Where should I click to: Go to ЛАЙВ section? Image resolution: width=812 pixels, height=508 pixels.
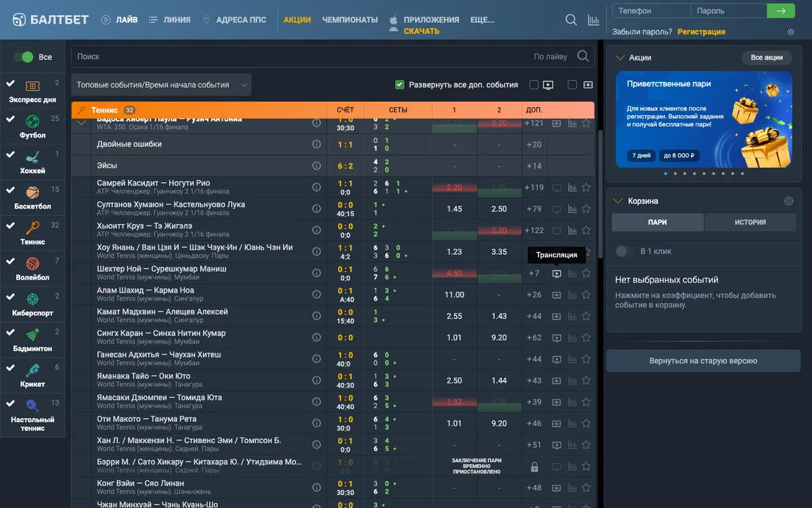pos(120,20)
